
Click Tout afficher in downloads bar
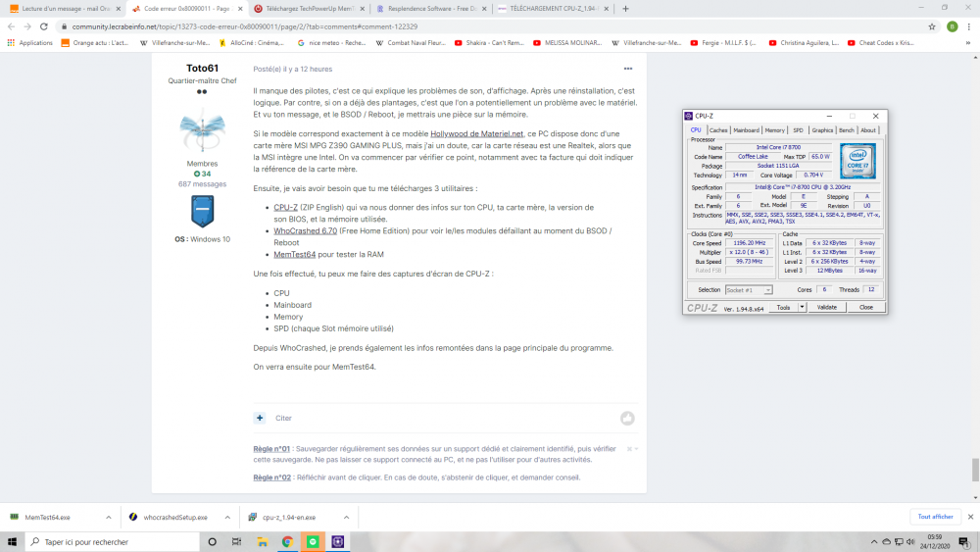coord(935,517)
